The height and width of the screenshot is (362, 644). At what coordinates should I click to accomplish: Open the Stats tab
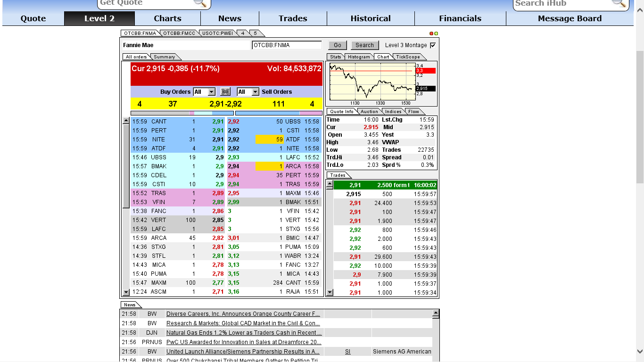[336, 57]
